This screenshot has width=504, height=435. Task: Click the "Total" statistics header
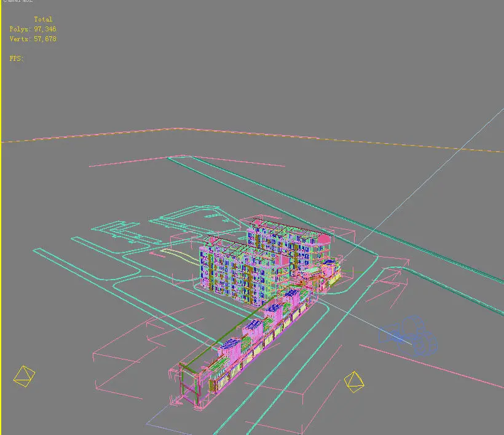pos(43,19)
